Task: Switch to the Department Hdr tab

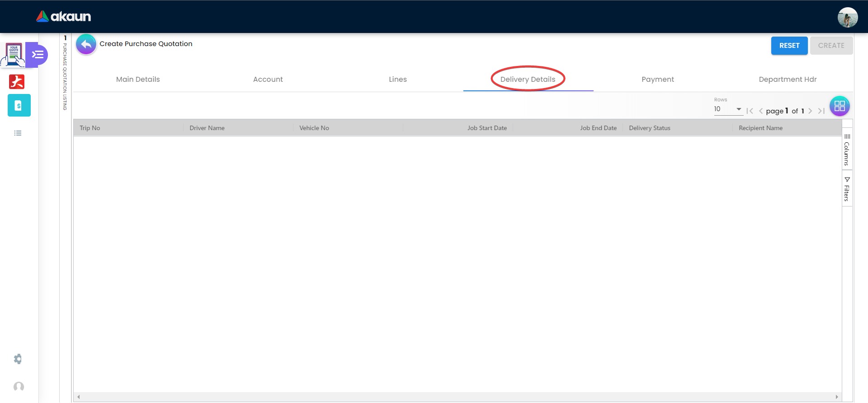Action: 788,80
